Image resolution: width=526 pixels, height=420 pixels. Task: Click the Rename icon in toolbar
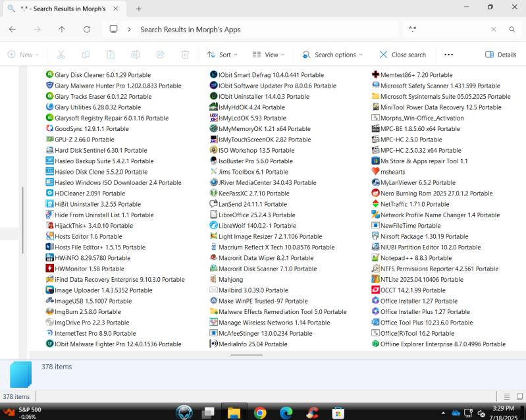coord(136,55)
